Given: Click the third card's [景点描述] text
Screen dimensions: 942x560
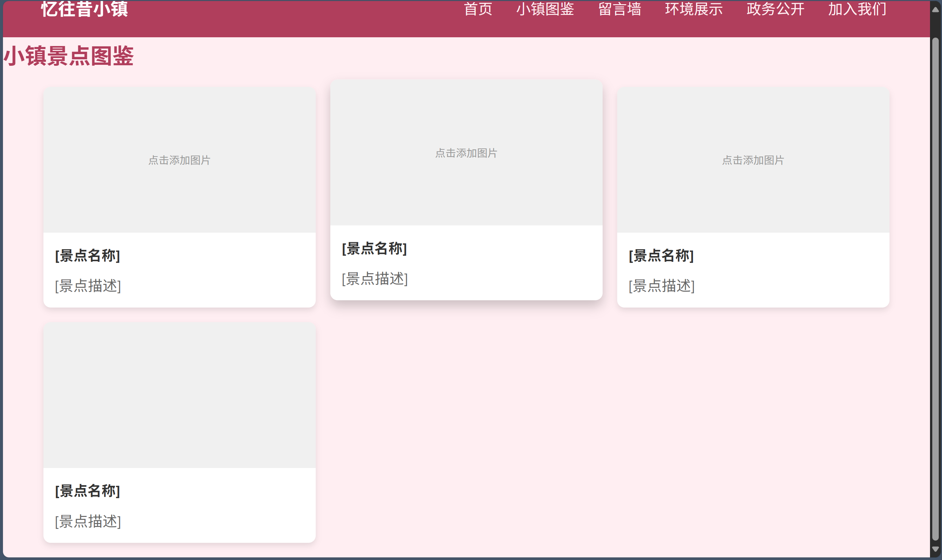Looking at the screenshot, I should 662,286.
